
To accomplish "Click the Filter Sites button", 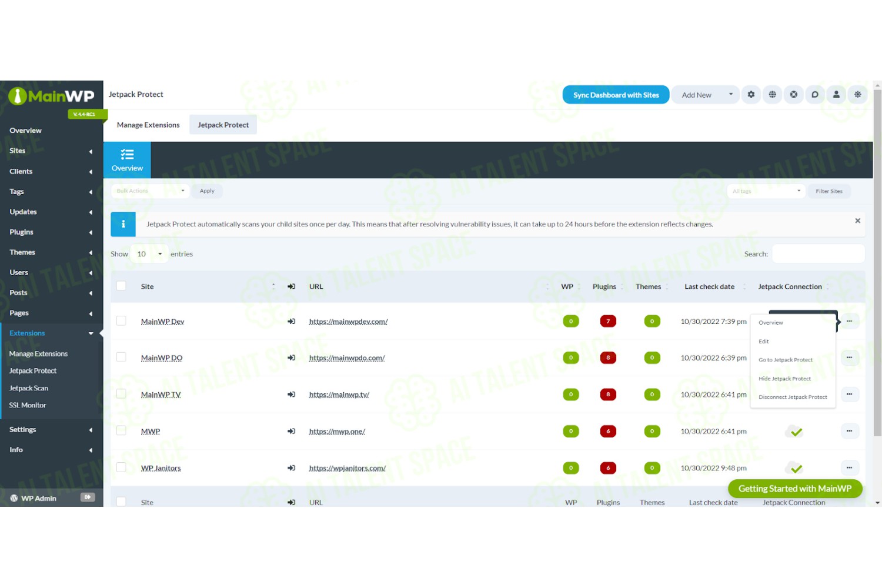I will point(829,191).
